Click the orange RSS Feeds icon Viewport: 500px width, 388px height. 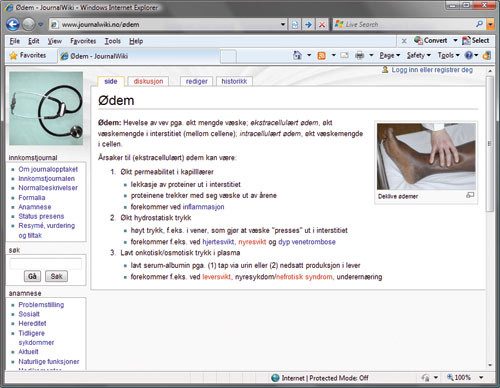click(x=321, y=56)
